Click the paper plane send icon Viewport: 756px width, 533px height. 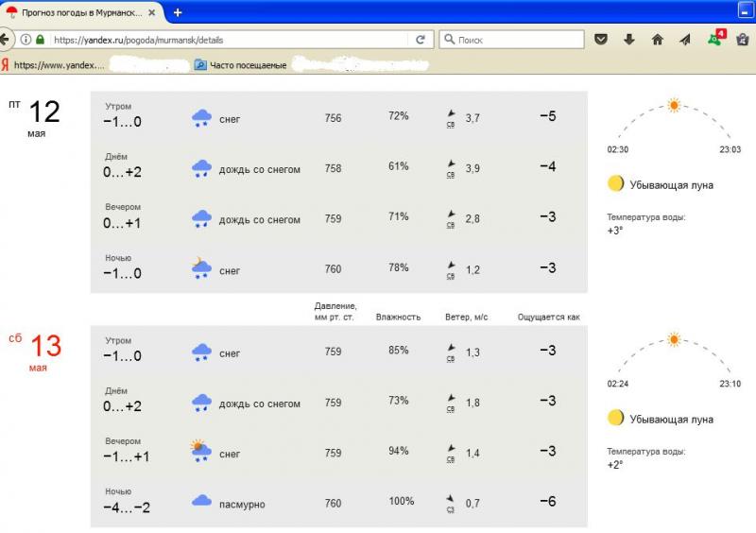(x=686, y=40)
